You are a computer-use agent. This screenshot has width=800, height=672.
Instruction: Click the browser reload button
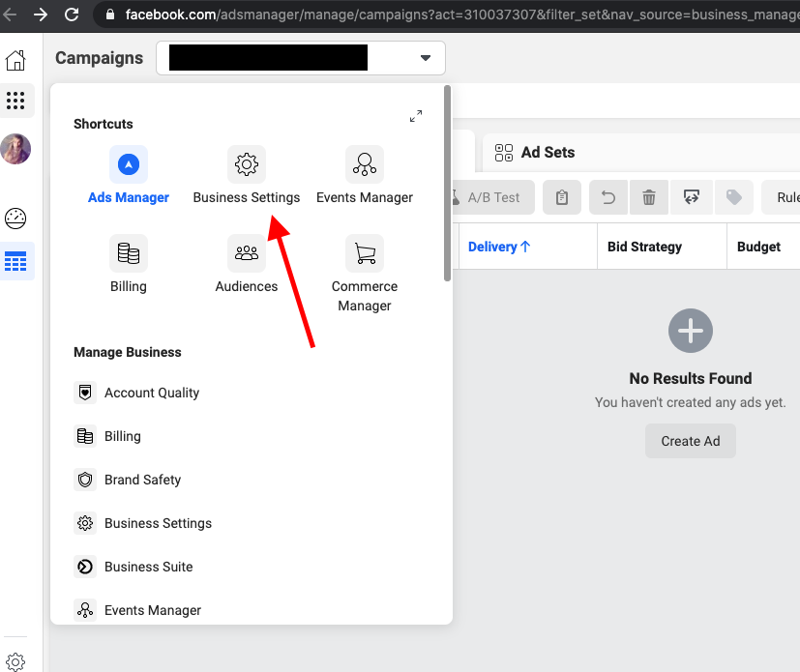click(72, 15)
